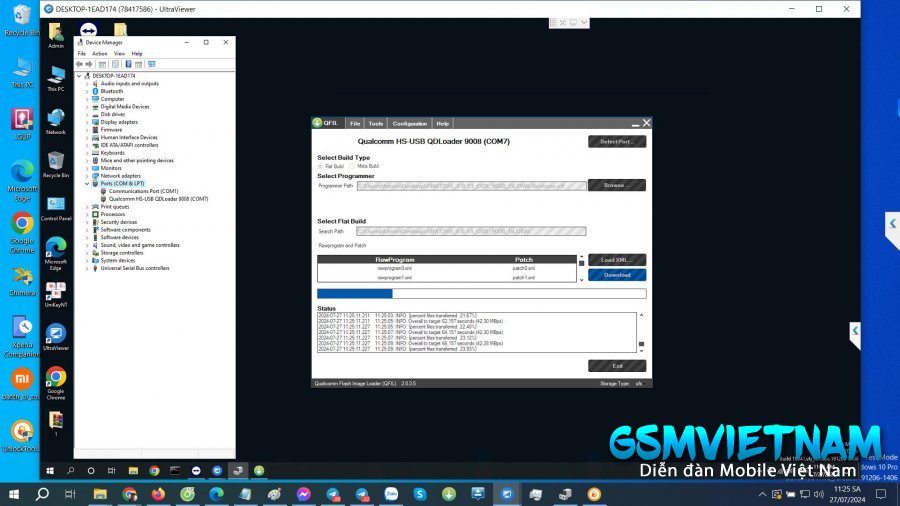
Task: Click Messenger icon in local taskbar
Action: (304, 494)
